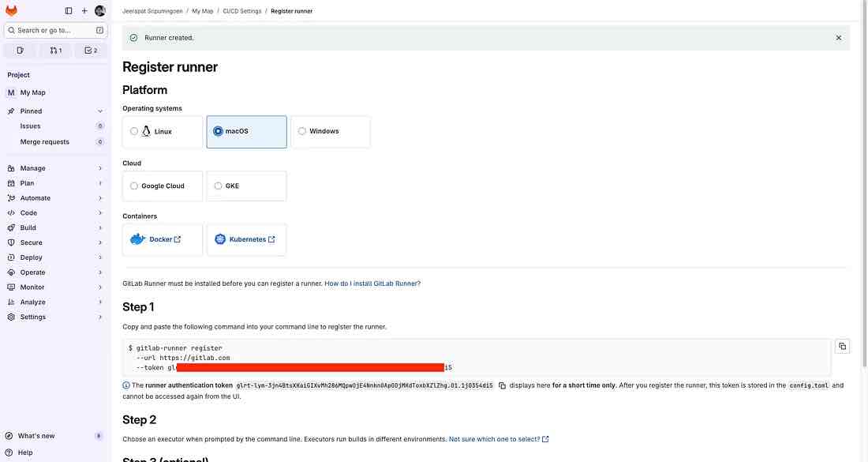The width and height of the screenshot is (868, 462).
Task: Open the Analyze sidebar menu item
Action: [x=55, y=302]
